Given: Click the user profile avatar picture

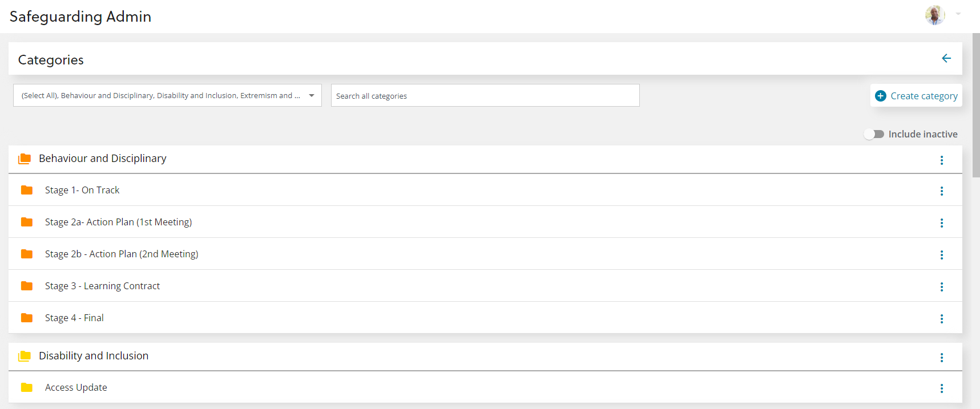Looking at the screenshot, I should coord(934,14).
